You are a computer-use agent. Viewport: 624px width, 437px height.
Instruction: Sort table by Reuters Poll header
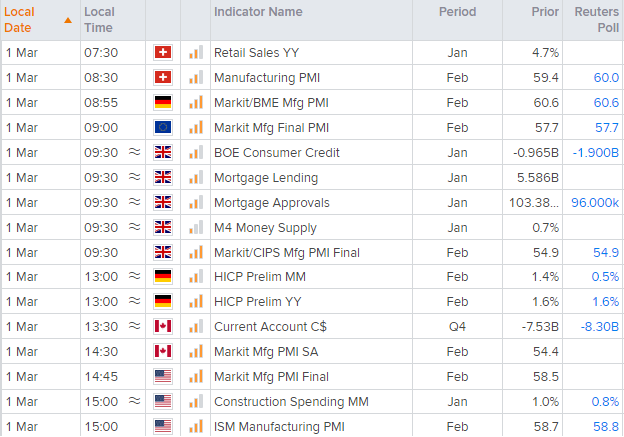596,20
